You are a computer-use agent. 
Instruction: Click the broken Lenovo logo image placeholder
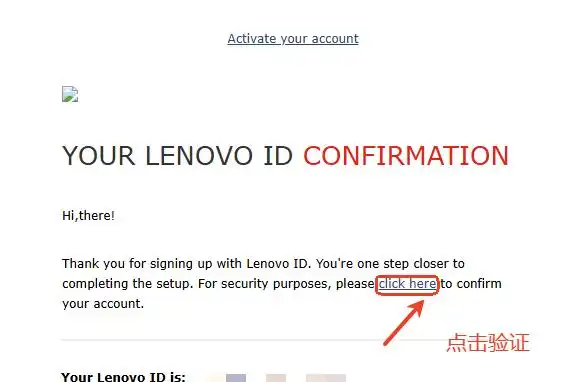70,94
